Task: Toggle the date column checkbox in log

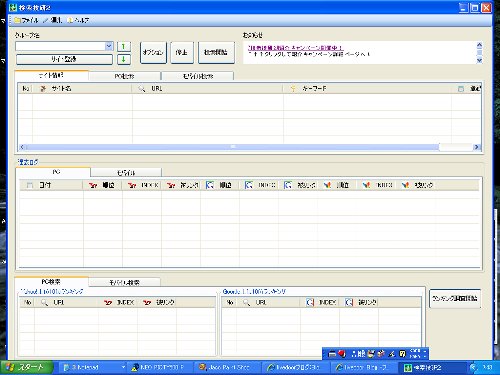Action: [30, 185]
